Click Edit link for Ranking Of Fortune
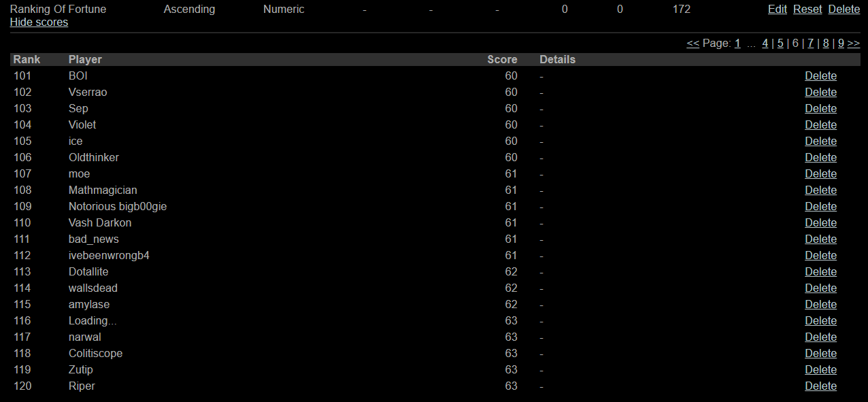This screenshot has width=868, height=402. 778,10
